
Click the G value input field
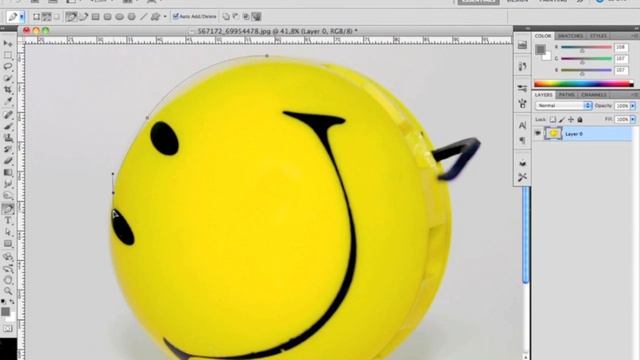pyautogui.click(x=621, y=59)
